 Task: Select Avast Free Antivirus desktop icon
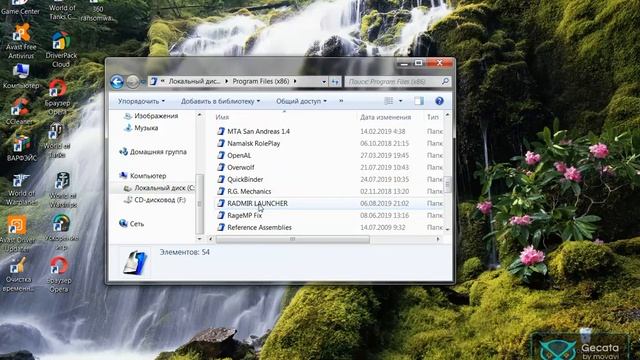click(21, 41)
